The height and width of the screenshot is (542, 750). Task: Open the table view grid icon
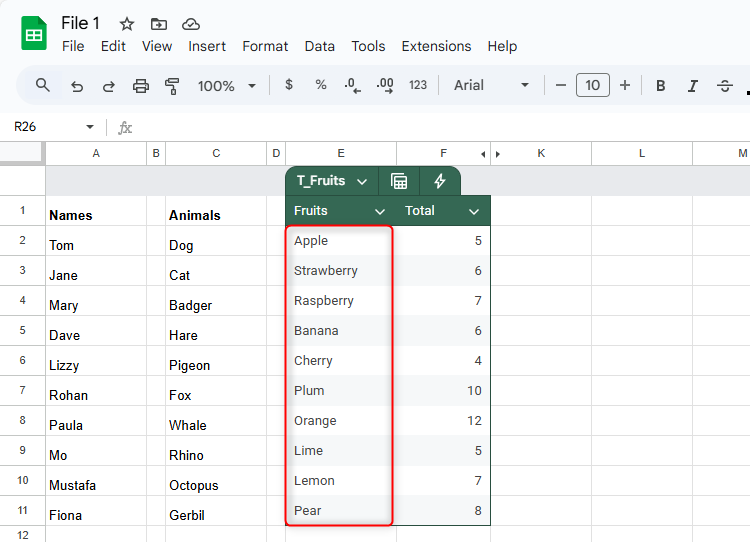[x=399, y=181]
